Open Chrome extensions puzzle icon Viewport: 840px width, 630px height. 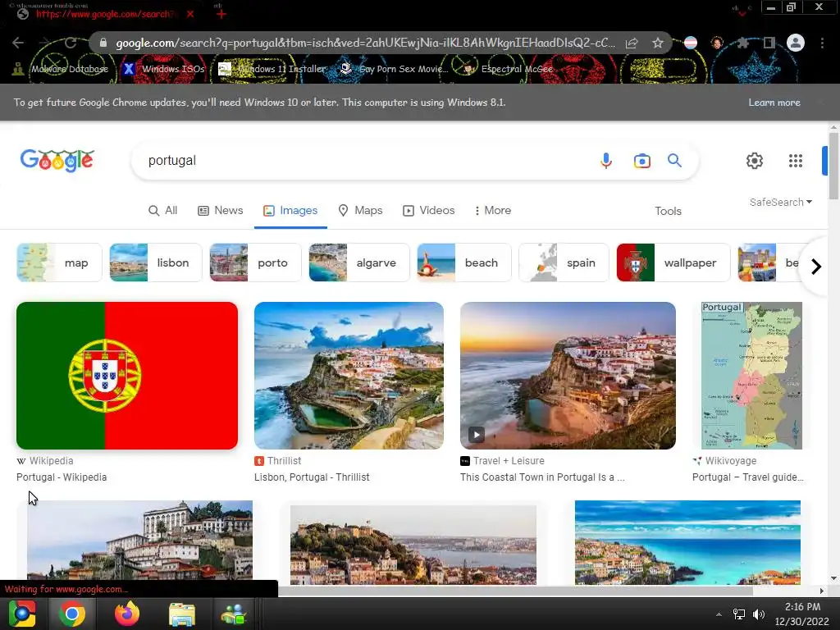click(742, 43)
